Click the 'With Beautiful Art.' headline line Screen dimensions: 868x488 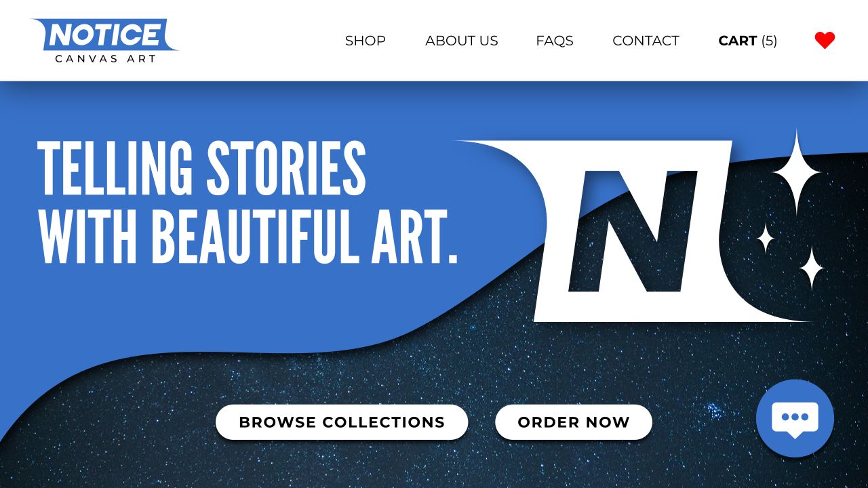pos(248,236)
